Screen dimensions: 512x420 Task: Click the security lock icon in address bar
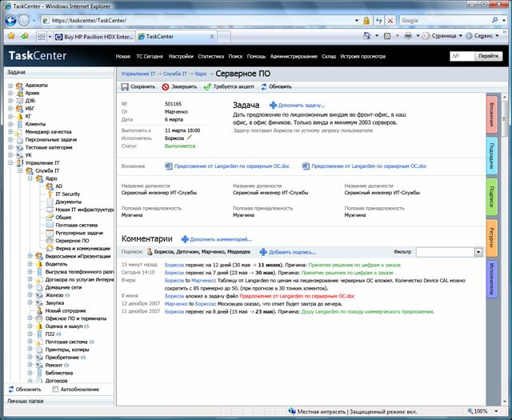coord(366,21)
